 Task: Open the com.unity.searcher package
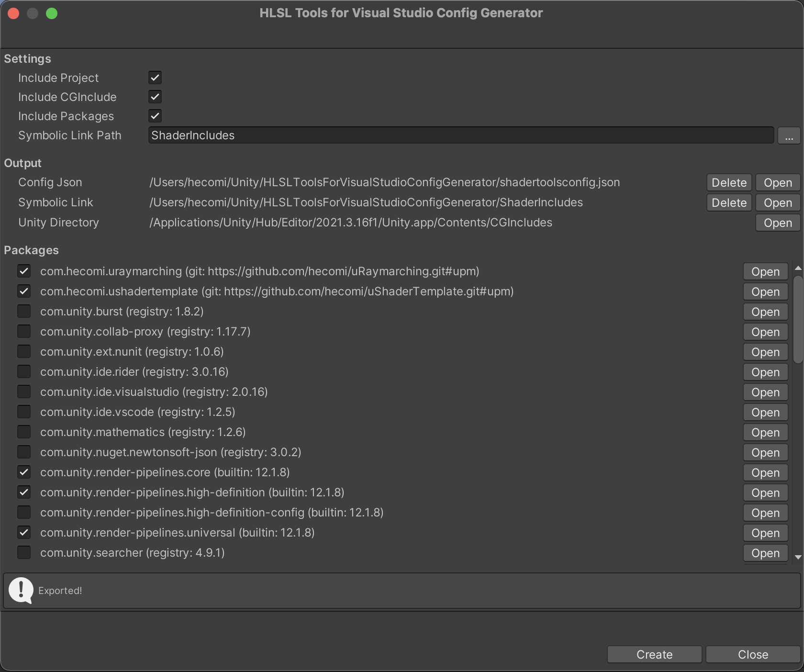click(765, 553)
